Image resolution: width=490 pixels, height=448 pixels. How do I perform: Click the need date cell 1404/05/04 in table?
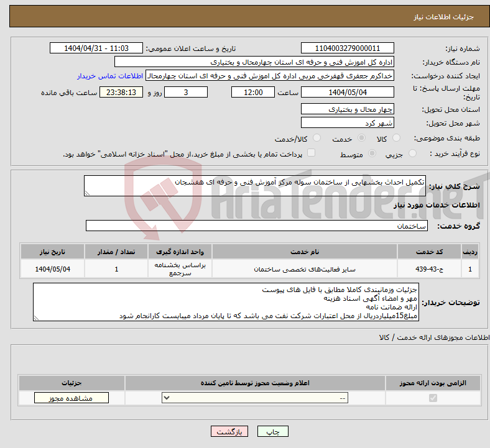pos(52,269)
